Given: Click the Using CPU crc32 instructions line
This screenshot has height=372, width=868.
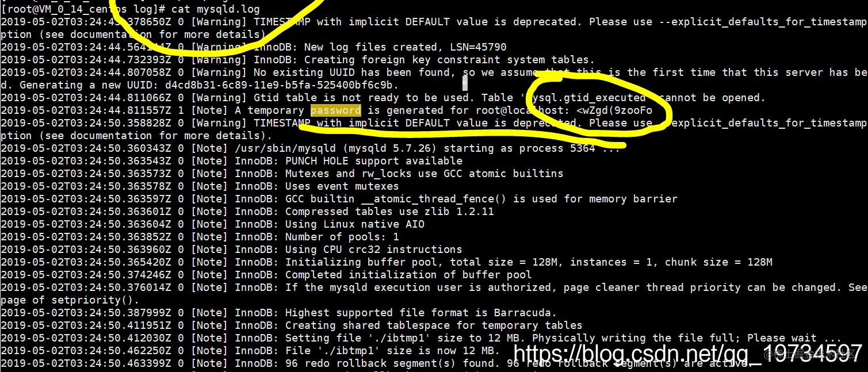Looking at the screenshot, I should tap(232, 250).
